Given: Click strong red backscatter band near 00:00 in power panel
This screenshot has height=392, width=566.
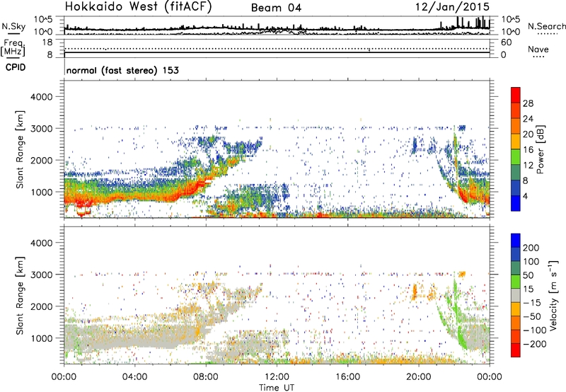Looking at the screenshot, I should [78, 200].
